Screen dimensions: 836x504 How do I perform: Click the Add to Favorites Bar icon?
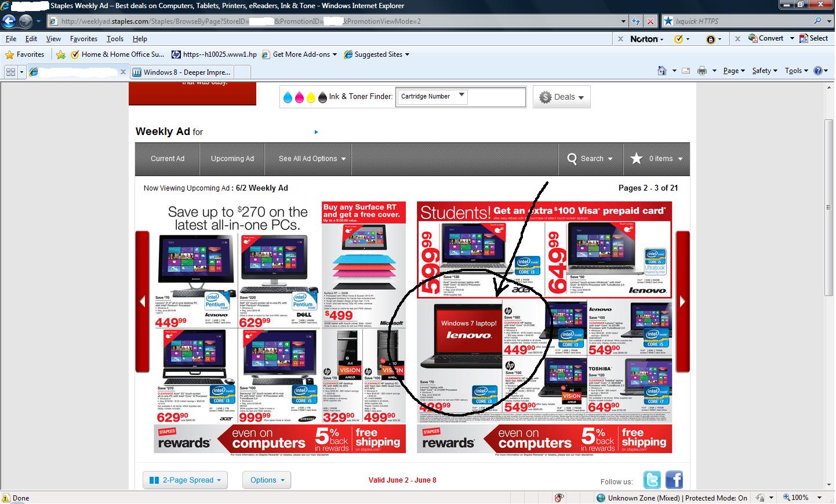click(x=61, y=54)
